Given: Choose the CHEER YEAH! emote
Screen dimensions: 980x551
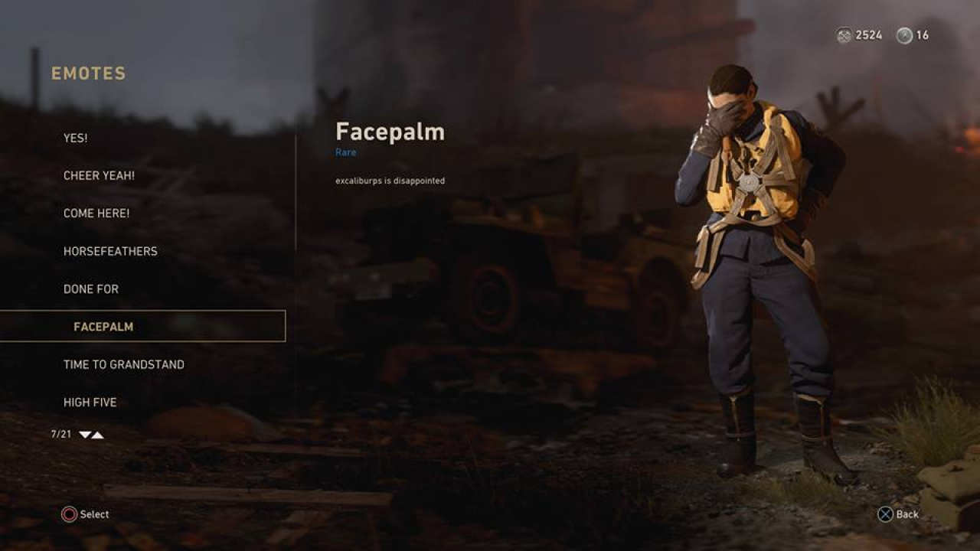Looking at the screenshot, I should [99, 175].
